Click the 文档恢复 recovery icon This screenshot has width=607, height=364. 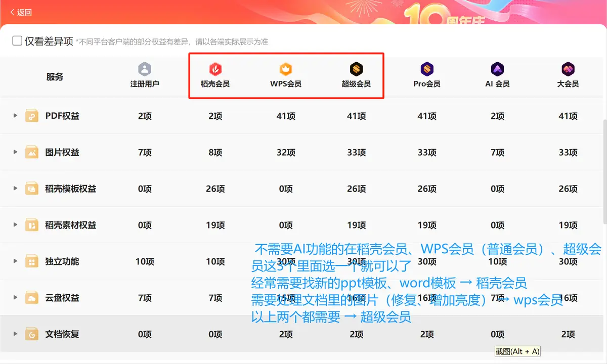32,334
